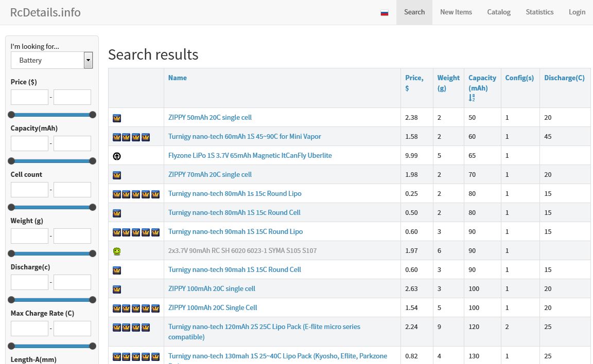Click crown icon beside Turnigy 80mAh Round Cell
The image size is (593, 364).
coord(117,213)
